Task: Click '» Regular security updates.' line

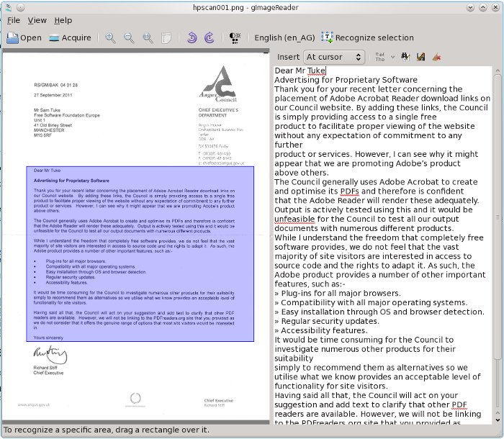Action: click(x=327, y=321)
